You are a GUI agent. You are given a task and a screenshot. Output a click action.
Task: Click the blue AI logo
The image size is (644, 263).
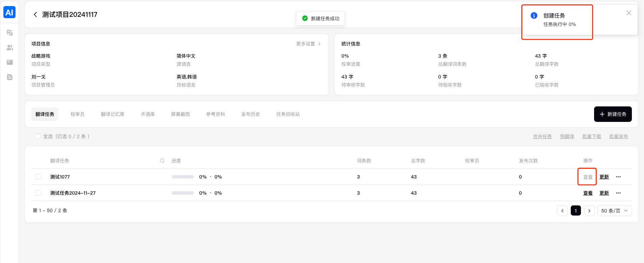click(9, 12)
